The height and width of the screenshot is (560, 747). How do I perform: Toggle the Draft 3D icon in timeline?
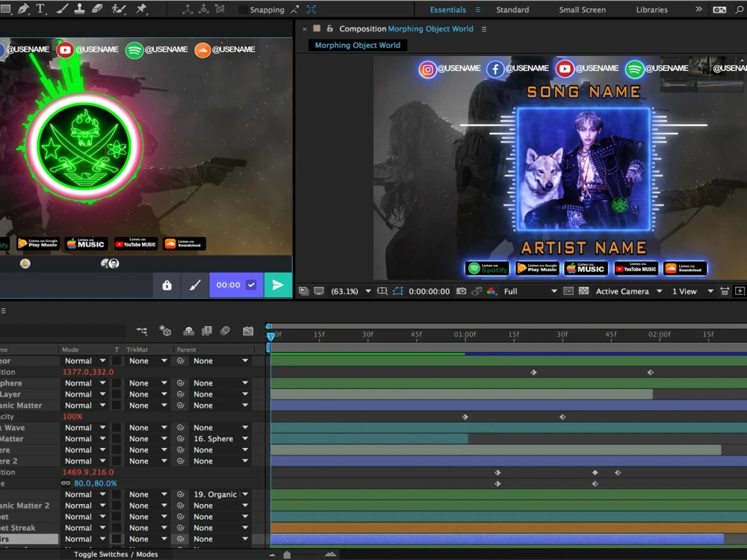click(165, 331)
